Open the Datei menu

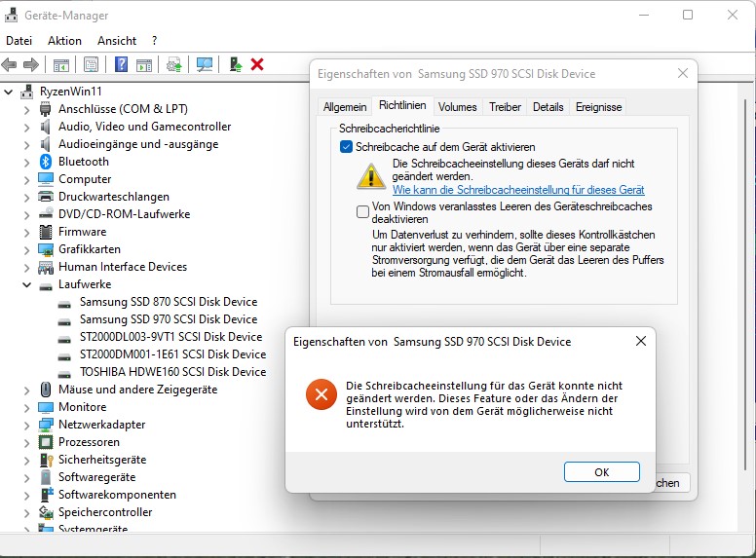click(x=19, y=41)
